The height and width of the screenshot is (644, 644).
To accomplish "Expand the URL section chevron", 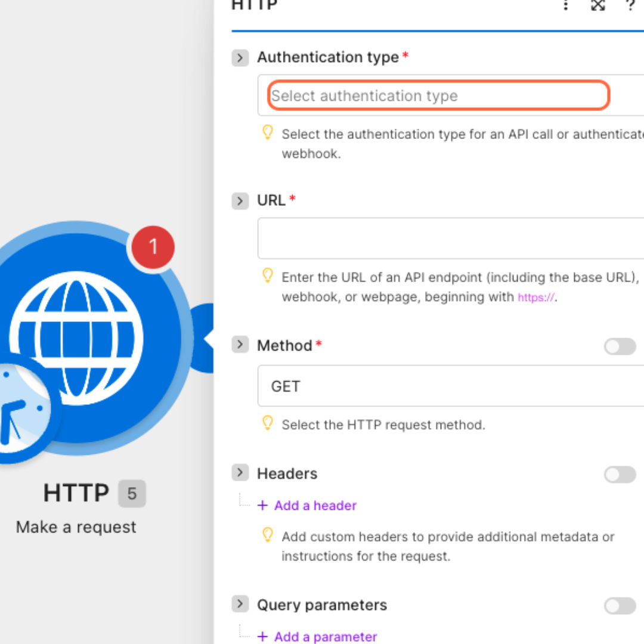I will tap(240, 201).
